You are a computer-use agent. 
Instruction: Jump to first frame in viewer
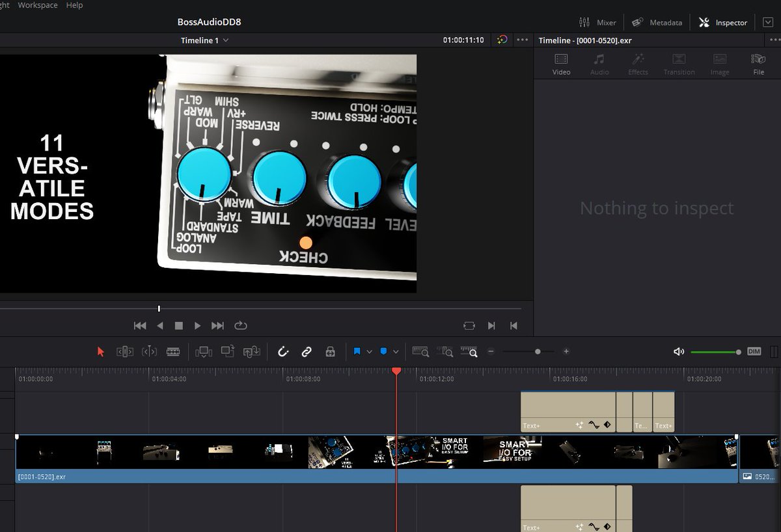point(140,326)
